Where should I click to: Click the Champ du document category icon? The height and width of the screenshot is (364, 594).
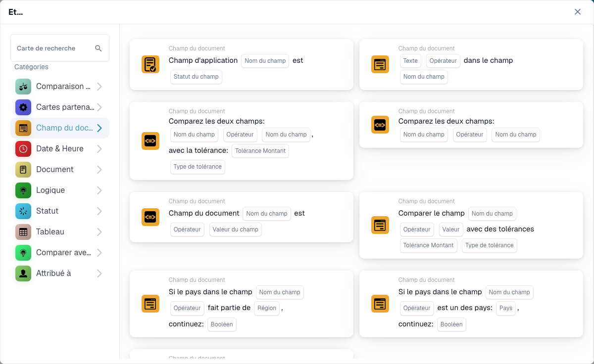23,128
